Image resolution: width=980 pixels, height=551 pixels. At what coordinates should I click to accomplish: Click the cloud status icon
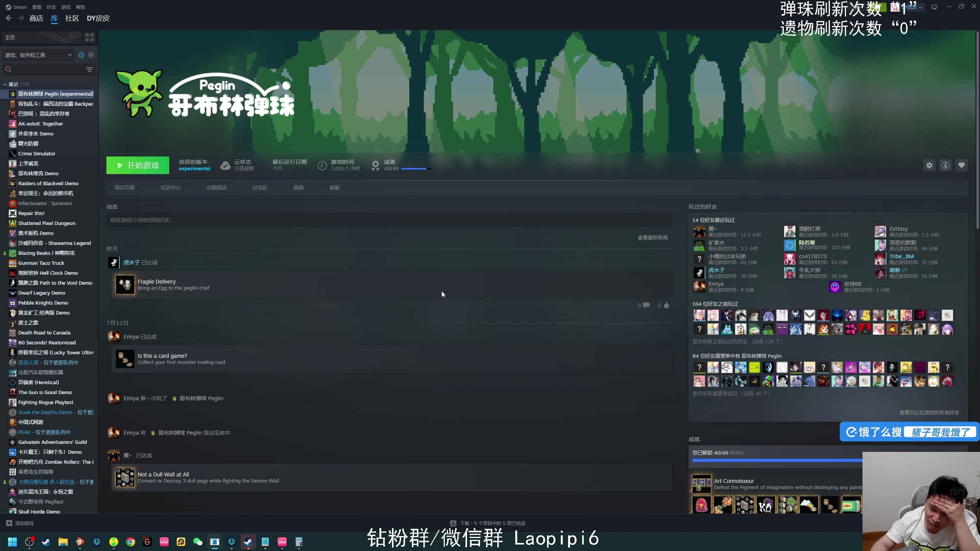(x=225, y=165)
